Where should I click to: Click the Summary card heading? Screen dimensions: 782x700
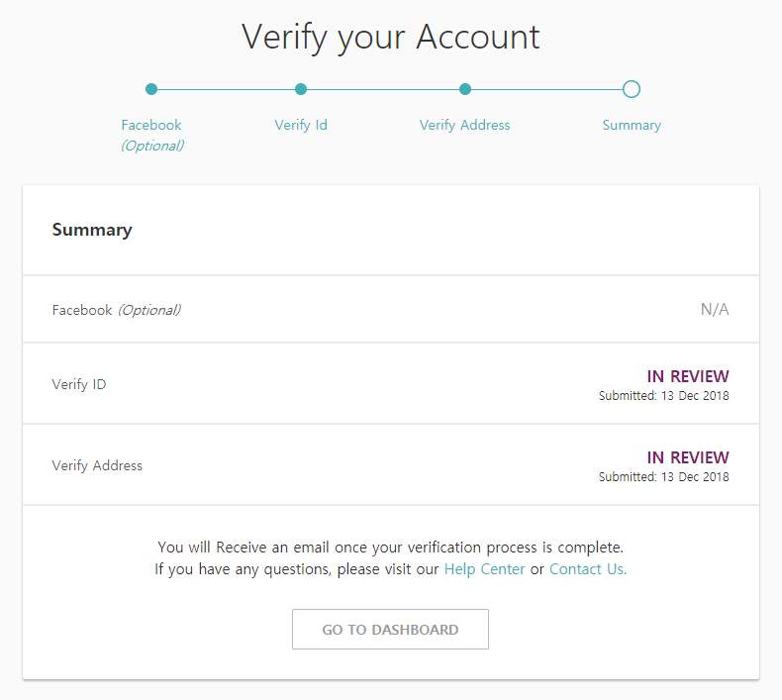pos(92,230)
